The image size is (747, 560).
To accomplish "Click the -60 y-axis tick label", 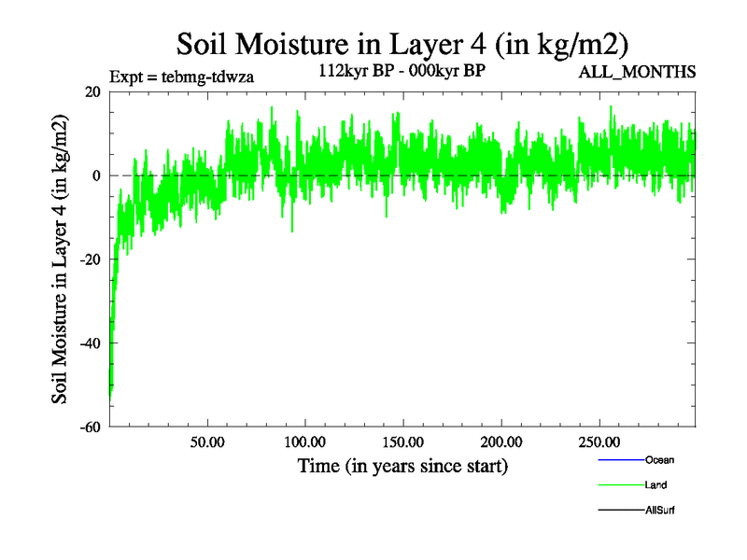I will pyautogui.click(x=92, y=427).
